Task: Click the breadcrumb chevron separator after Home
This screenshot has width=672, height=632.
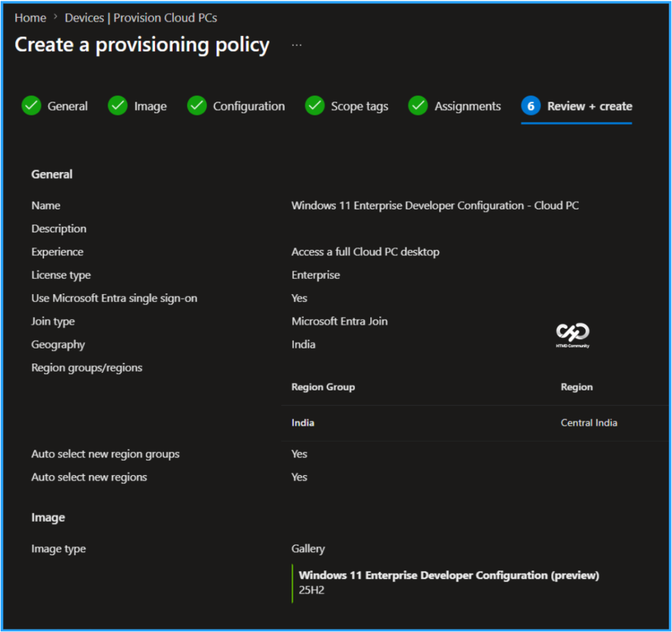Action: (55, 16)
